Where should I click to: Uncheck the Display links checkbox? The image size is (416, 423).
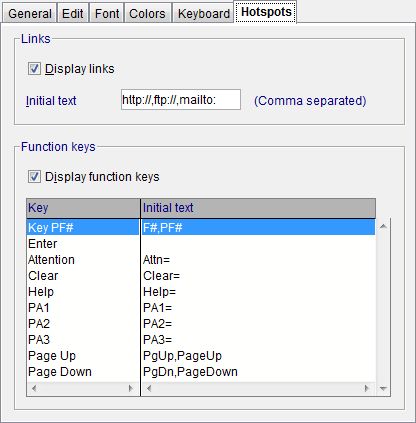34,69
